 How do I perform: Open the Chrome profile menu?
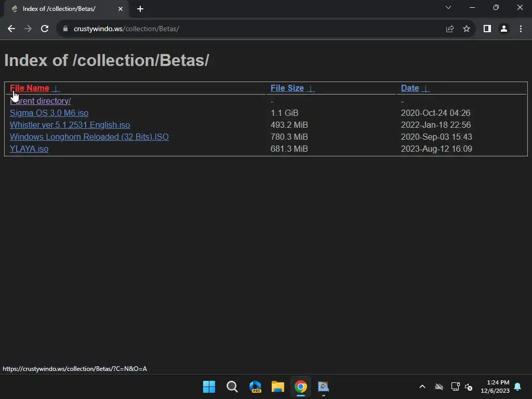point(504,29)
